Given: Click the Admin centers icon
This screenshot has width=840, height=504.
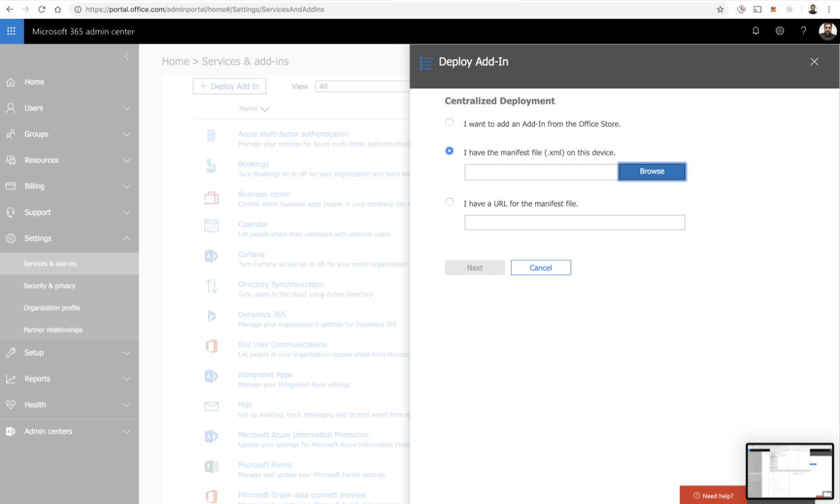Looking at the screenshot, I should [x=11, y=431].
